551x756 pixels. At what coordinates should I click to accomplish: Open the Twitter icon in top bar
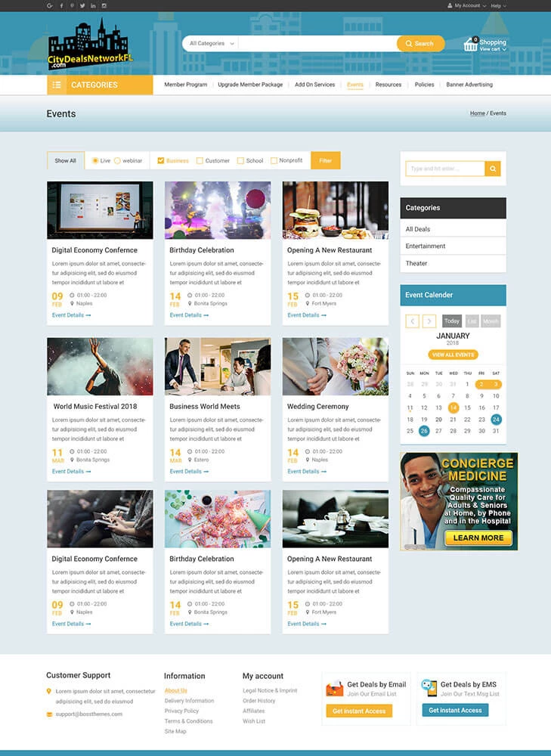[82, 6]
